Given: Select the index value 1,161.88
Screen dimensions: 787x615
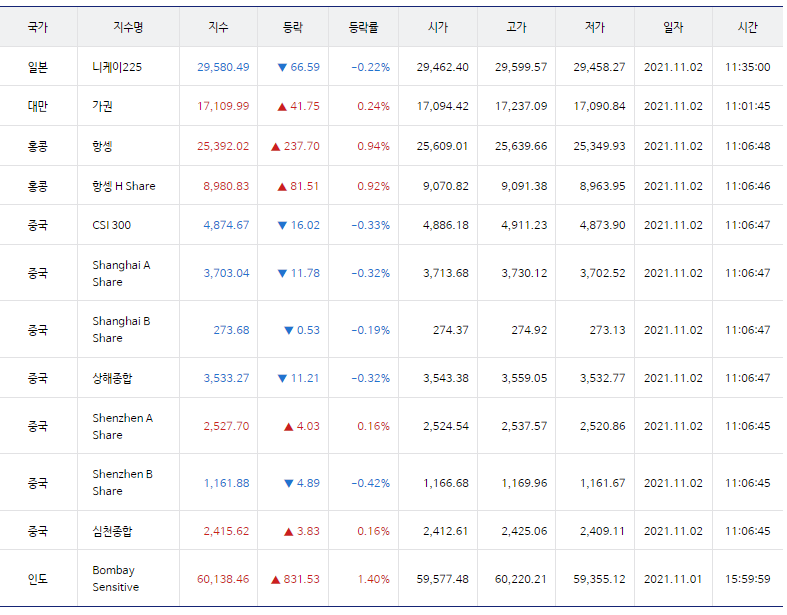Looking at the screenshot, I should (226, 483).
